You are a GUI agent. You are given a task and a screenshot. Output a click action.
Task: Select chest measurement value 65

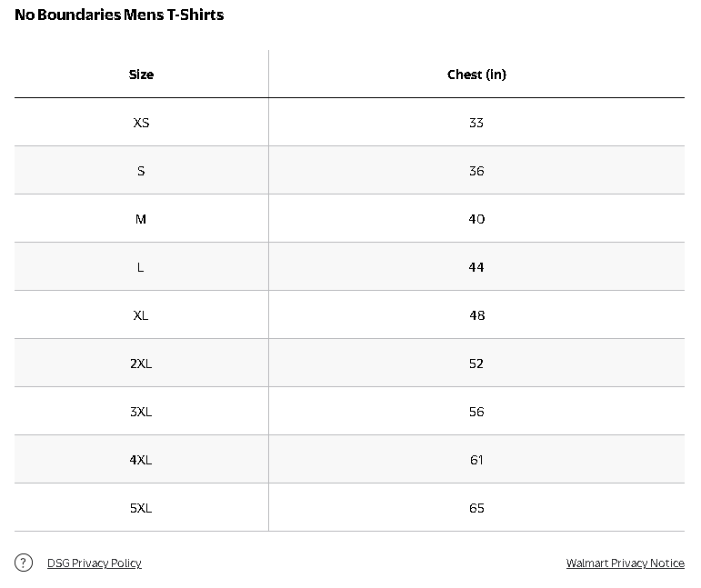coord(476,508)
